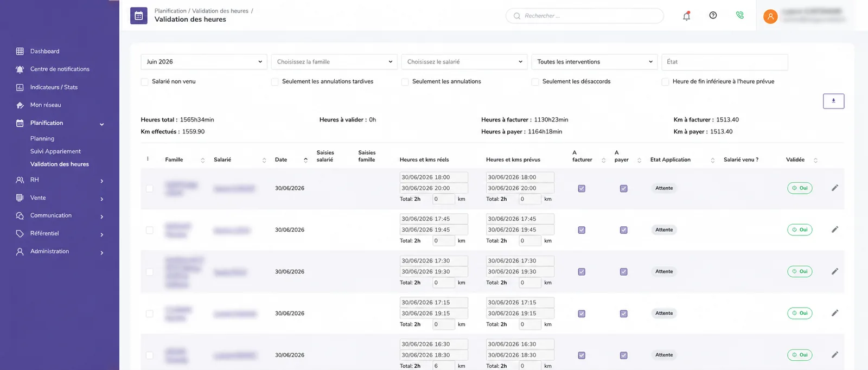
Task: Uncheck A payer for 18:00 row
Action: [x=624, y=188]
